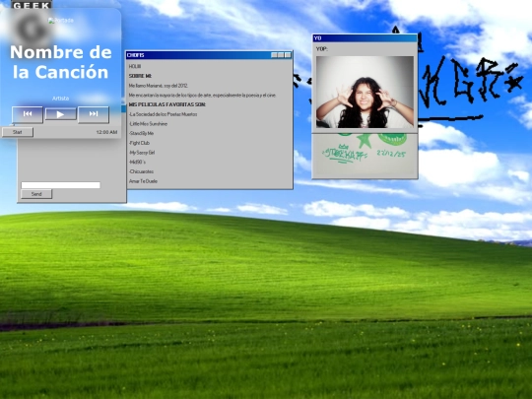Click the 'Fight Club' entry
The height and width of the screenshot is (399, 532).
coord(139,143)
